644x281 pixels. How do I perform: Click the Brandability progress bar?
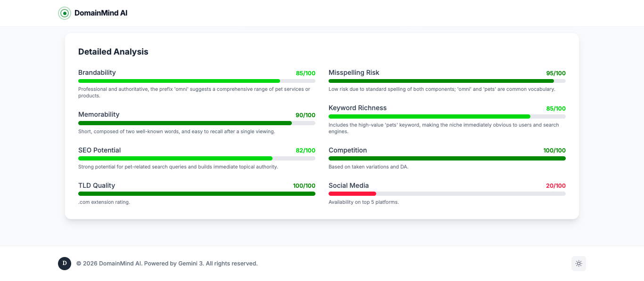pyautogui.click(x=197, y=81)
